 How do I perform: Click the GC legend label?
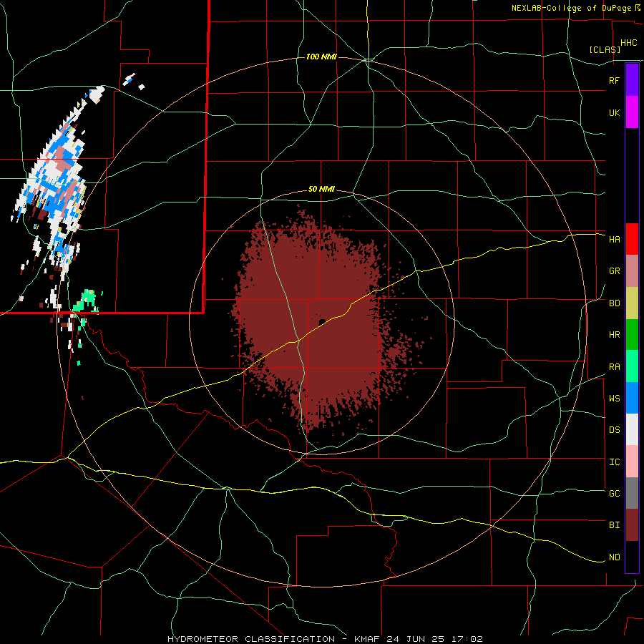click(614, 493)
